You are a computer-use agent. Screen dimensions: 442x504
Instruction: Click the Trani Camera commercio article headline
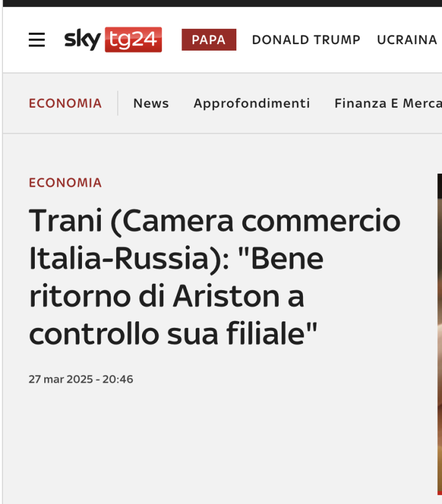click(215, 277)
